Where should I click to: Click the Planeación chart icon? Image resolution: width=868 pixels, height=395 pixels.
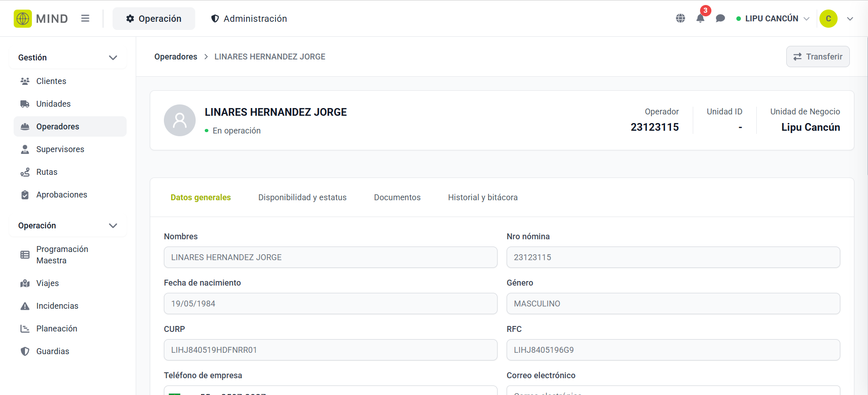[25, 329]
